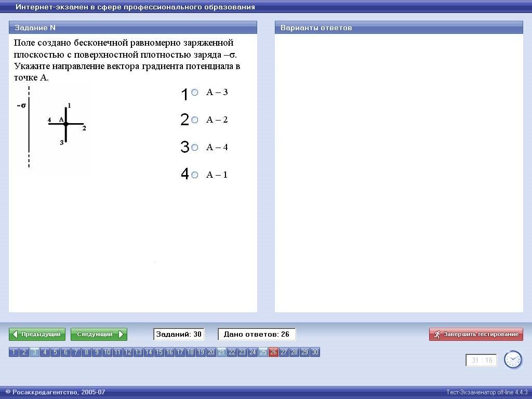This screenshot has width=532, height=399.
Task: Click the charged plane diagram with point A
Action: [x=52, y=127]
